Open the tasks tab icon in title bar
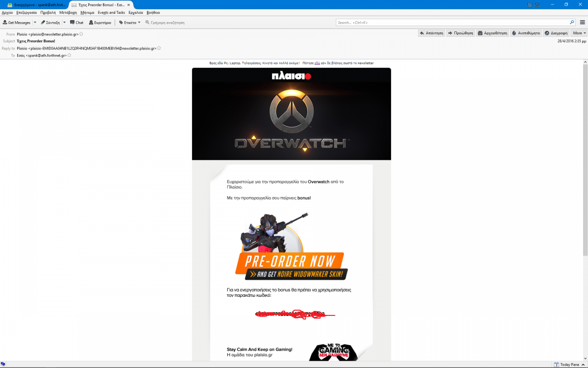588x368 pixels. pos(537,4)
